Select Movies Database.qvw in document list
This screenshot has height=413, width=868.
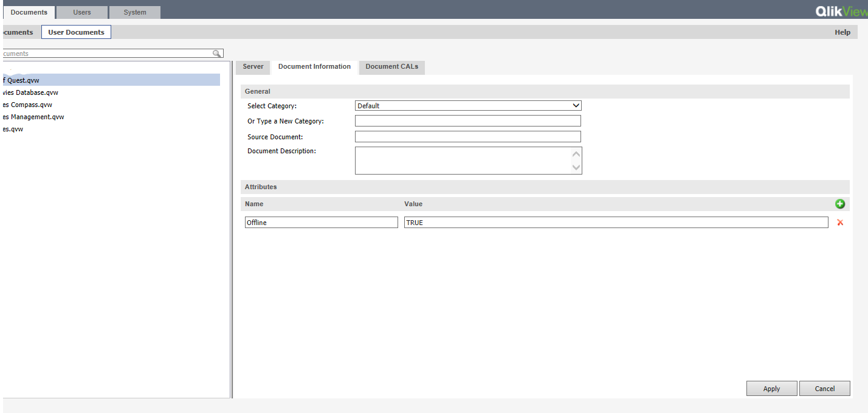tap(30, 92)
